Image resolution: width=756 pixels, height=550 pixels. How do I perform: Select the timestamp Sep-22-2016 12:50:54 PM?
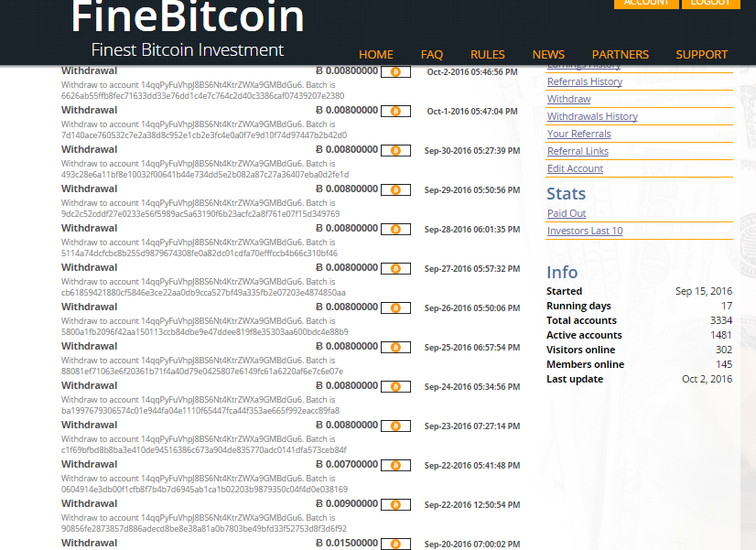tap(472, 504)
